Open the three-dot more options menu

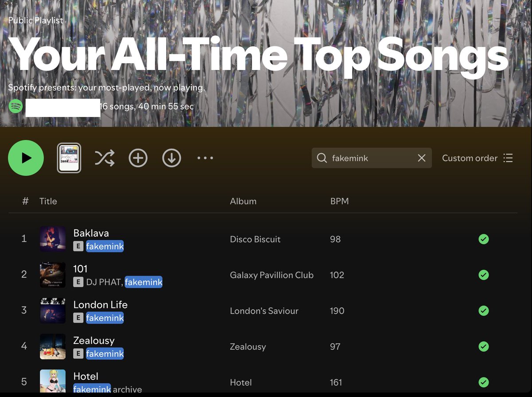tap(205, 158)
